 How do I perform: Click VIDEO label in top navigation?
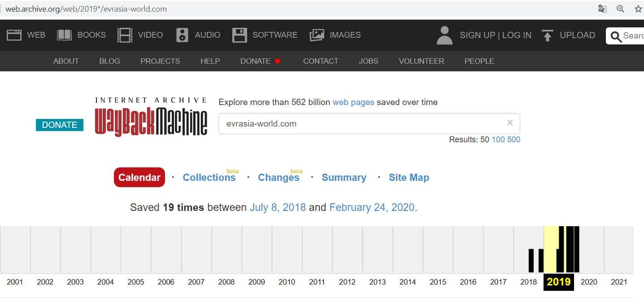pyautogui.click(x=150, y=35)
